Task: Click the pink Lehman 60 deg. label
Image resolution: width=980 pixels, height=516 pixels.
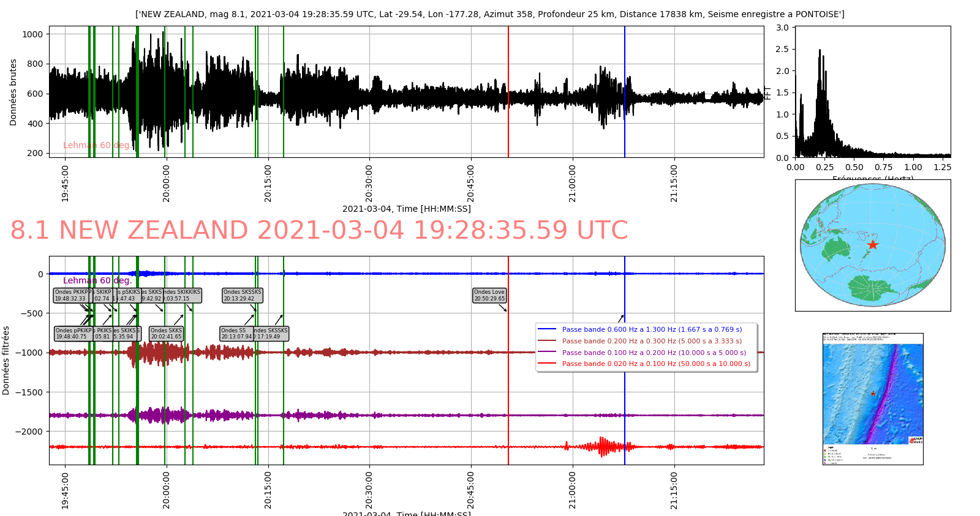Action: 96,146
